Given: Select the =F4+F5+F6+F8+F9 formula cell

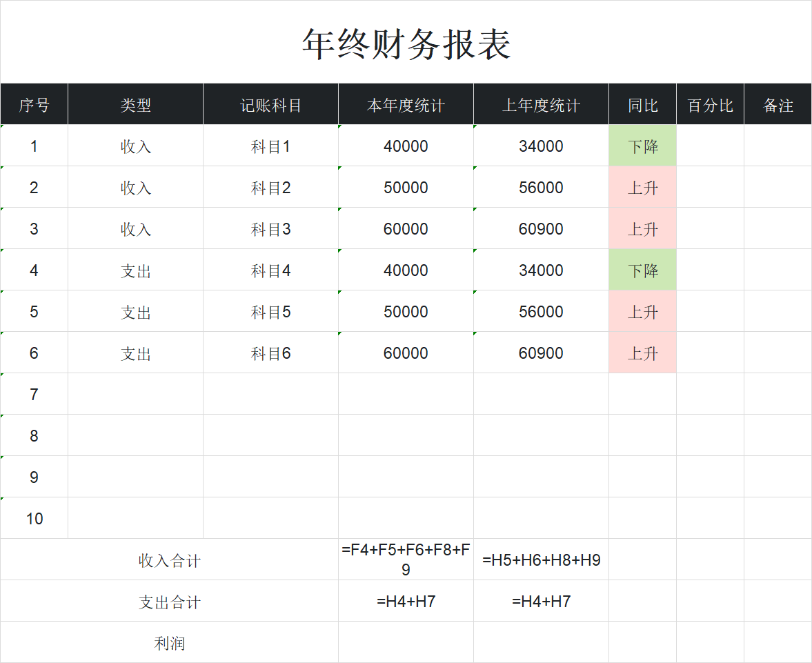Looking at the screenshot, I should [405, 560].
